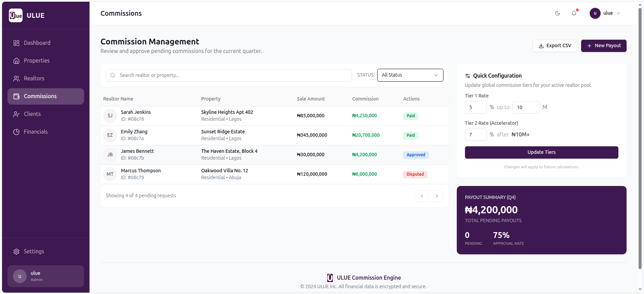Select the Commissions menu item
This screenshot has height=294, width=644.
coord(40,96)
